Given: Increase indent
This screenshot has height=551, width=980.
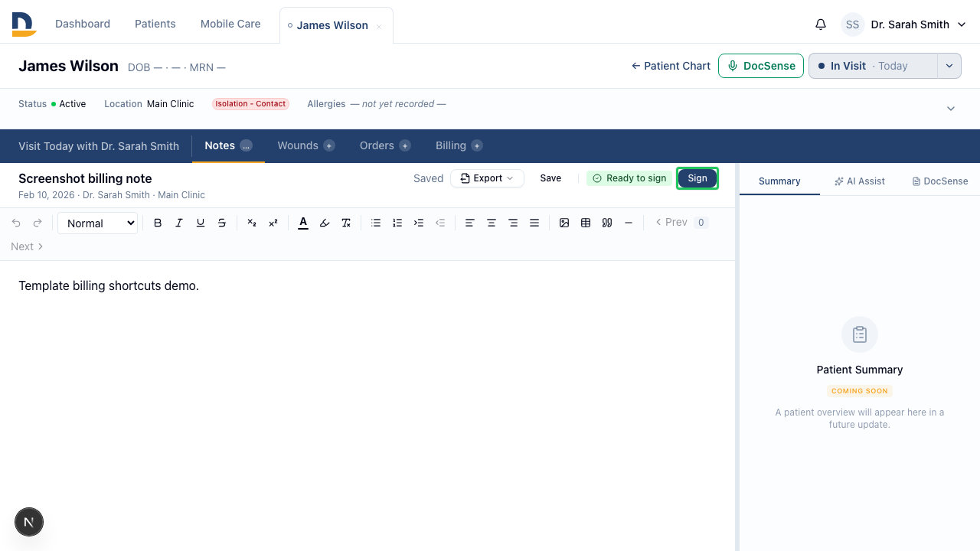Looking at the screenshot, I should point(419,223).
